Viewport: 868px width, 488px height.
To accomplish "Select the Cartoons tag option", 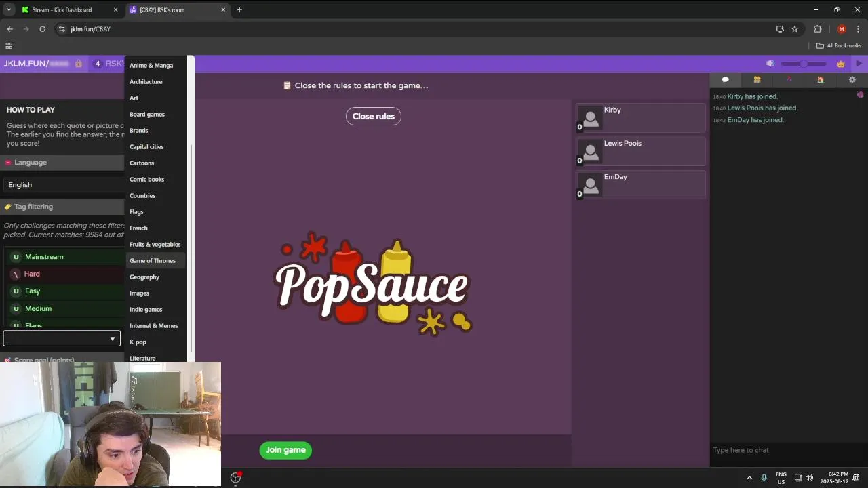I will [x=155, y=163].
